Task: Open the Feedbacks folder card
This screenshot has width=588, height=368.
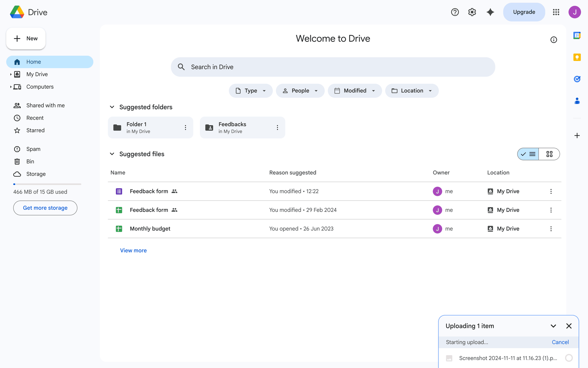Action: tap(242, 128)
